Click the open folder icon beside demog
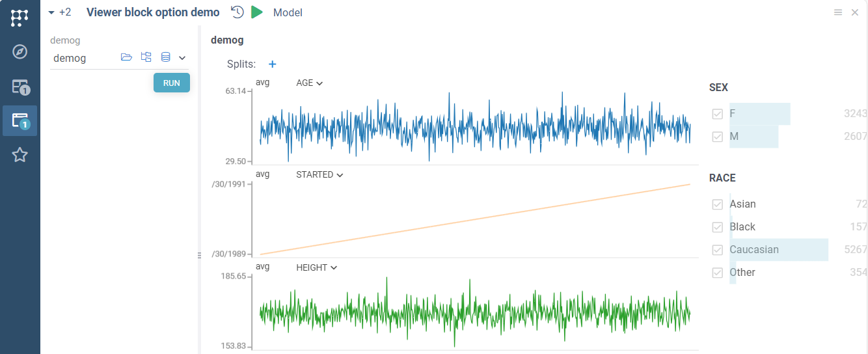Viewport: 868px width, 354px height. [x=126, y=58]
